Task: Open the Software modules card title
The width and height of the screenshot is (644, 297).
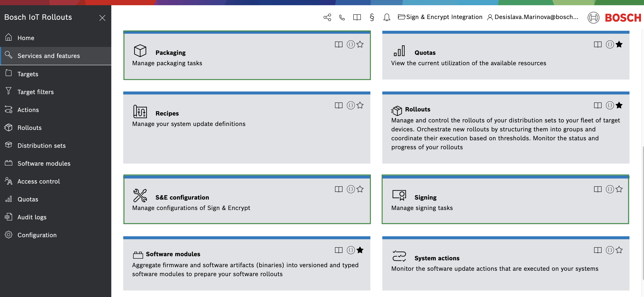Action: tap(173, 254)
